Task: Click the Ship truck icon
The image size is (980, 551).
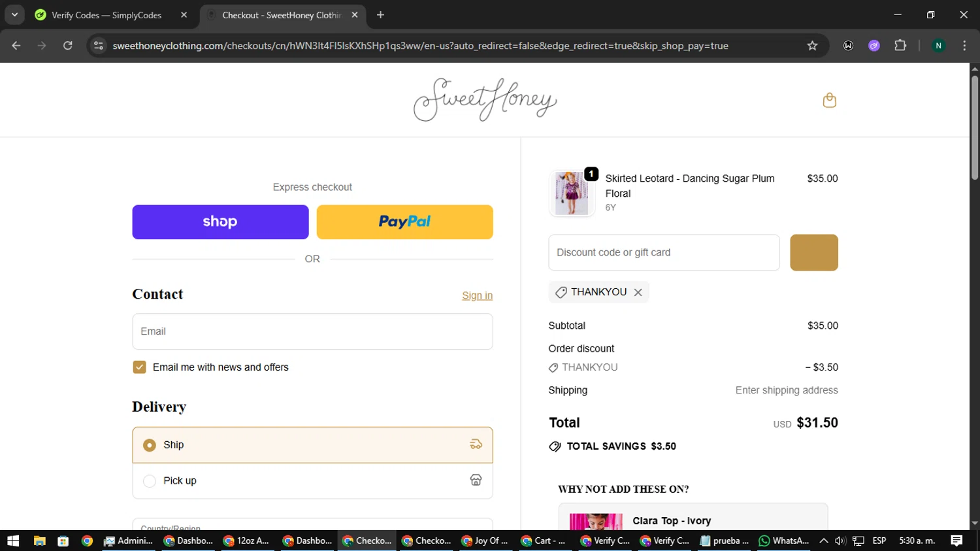Action: [x=476, y=444]
